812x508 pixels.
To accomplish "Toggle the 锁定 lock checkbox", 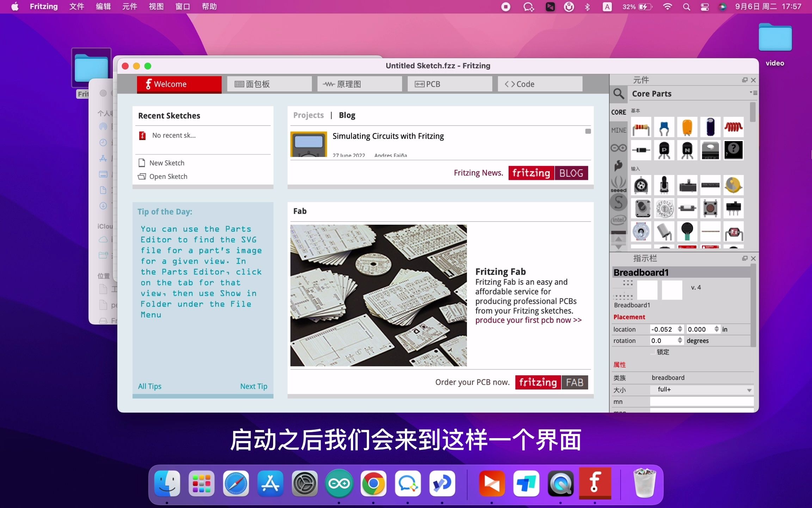I will pyautogui.click(x=653, y=352).
